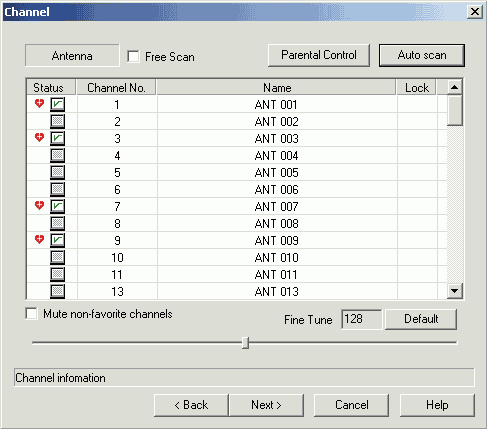Select the ANT 010 name cell
The width and height of the screenshot is (487, 429).
pos(277,257)
